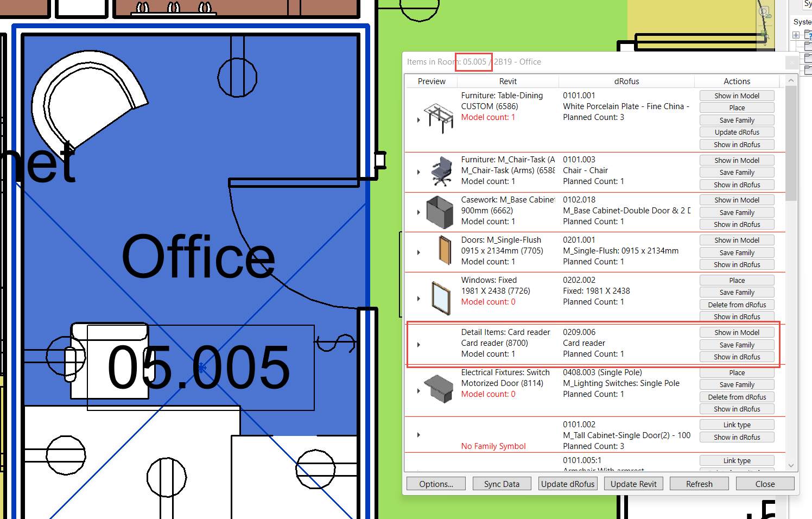Select the 05.005 room tag in drawing
812x519 pixels.
click(x=199, y=368)
